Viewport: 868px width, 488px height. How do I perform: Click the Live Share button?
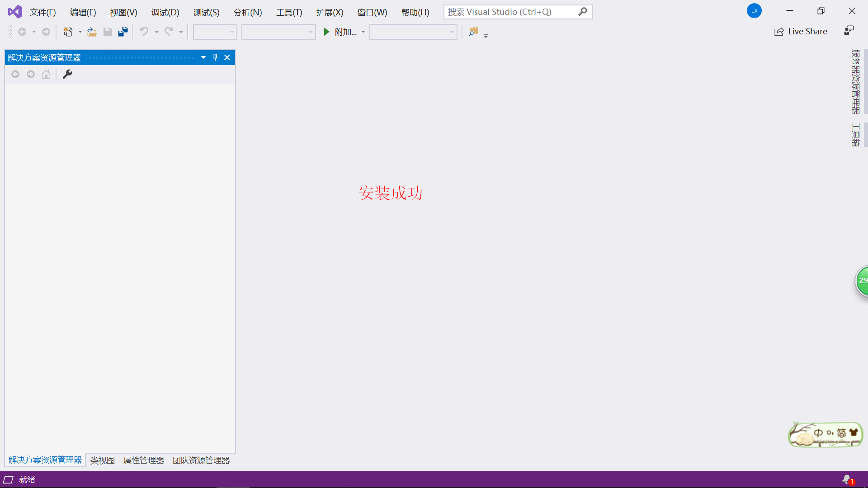coord(801,31)
